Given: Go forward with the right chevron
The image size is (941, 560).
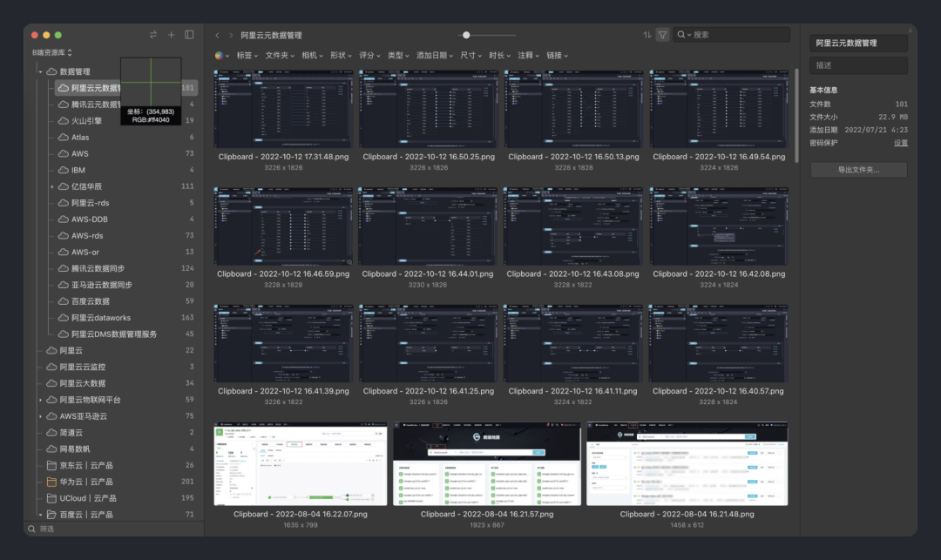Looking at the screenshot, I should pos(230,36).
